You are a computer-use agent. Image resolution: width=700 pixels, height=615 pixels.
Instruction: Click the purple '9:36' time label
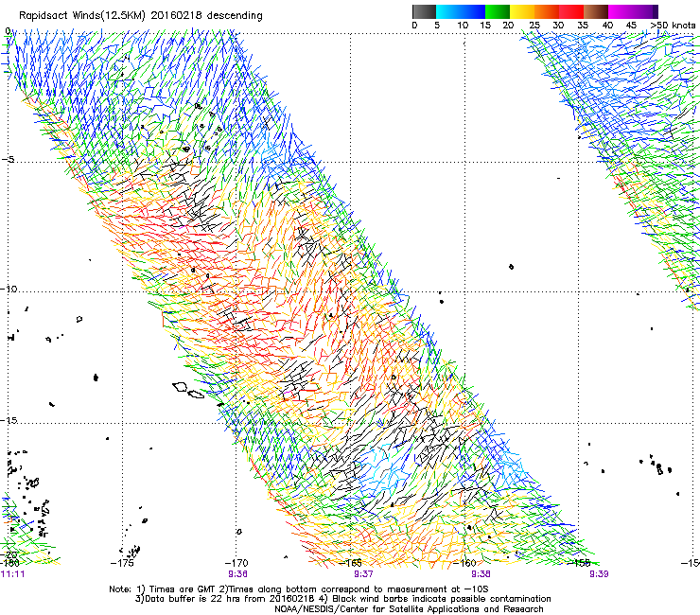pyautogui.click(x=238, y=574)
